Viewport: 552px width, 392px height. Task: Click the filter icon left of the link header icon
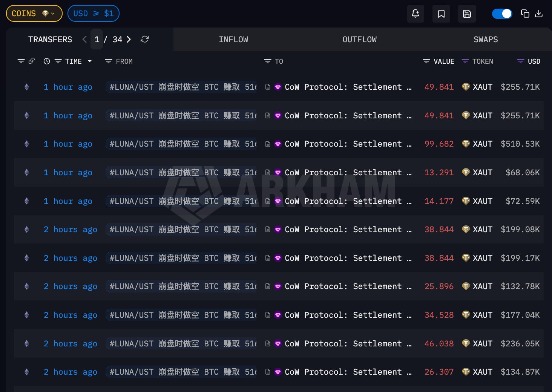pos(21,61)
